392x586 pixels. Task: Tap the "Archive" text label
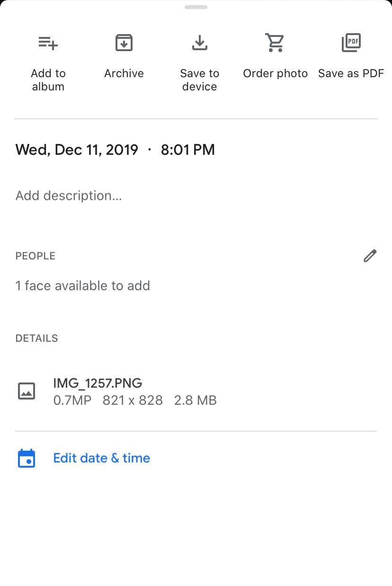coord(124,73)
